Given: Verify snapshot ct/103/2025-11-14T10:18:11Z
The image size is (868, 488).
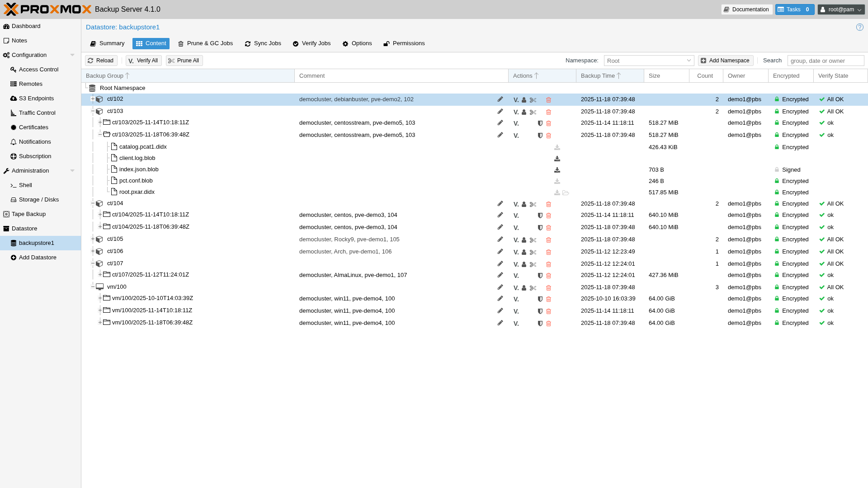Looking at the screenshot, I should coord(516,123).
